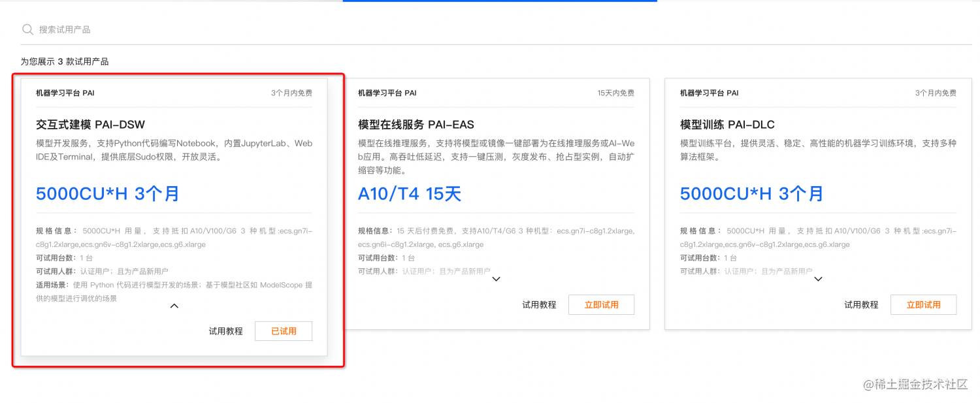Click 5000CU*H 3个月 on PAI-DLC card

(752, 193)
